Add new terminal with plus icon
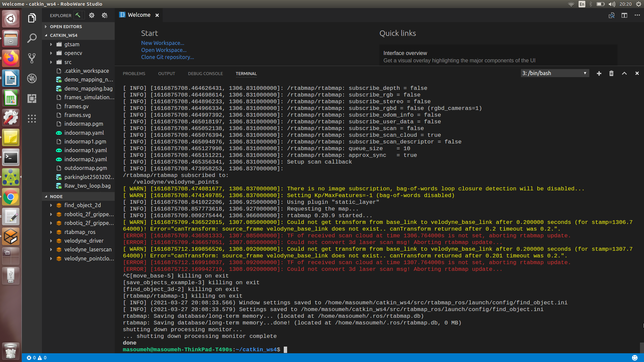The width and height of the screenshot is (644, 362). coord(599,73)
